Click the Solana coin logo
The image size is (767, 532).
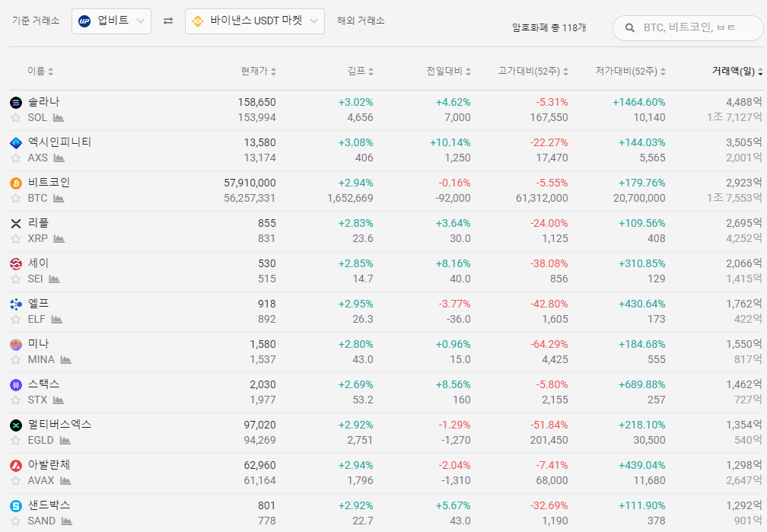pyautogui.click(x=16, y=102)
